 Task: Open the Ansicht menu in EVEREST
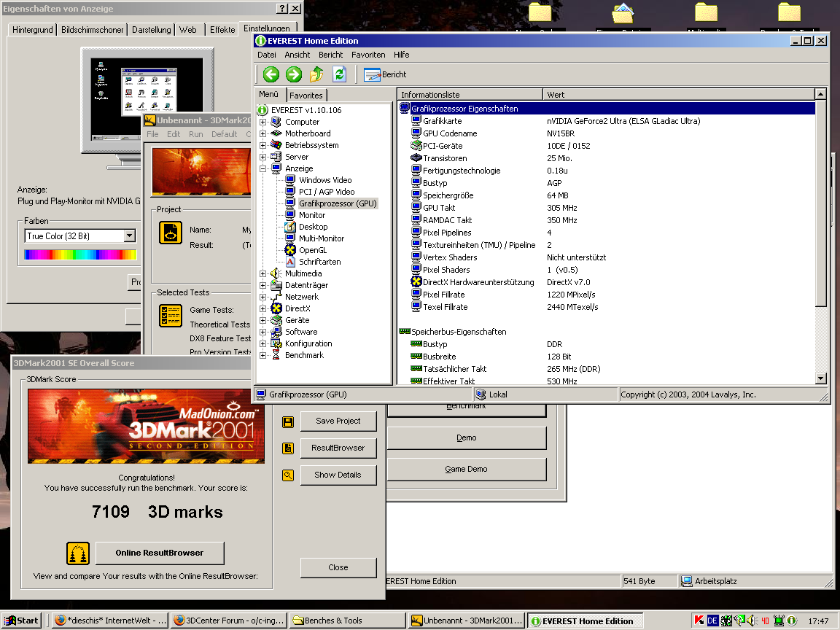pyautogui.click(x=297, y=54)
